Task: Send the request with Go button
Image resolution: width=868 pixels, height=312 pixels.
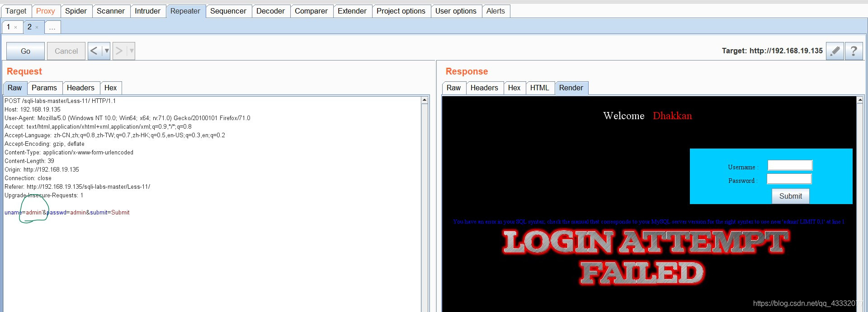Action: point(26,51)
